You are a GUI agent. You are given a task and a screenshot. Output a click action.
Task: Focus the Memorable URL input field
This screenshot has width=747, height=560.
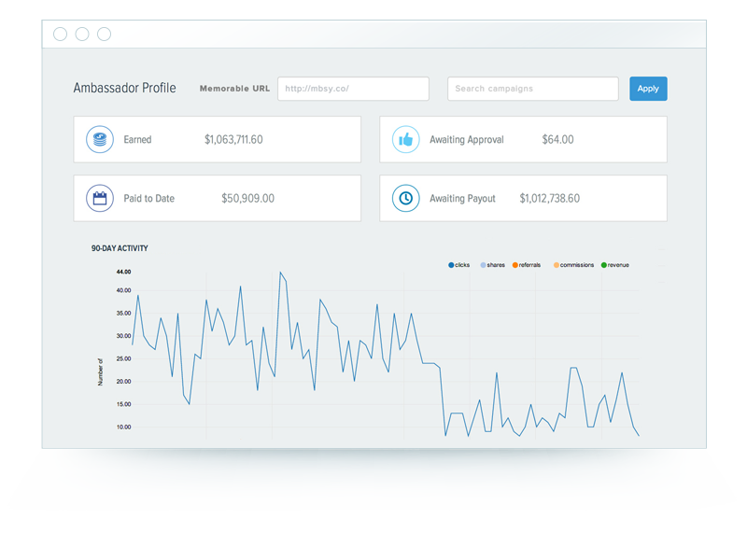(353, 89)
